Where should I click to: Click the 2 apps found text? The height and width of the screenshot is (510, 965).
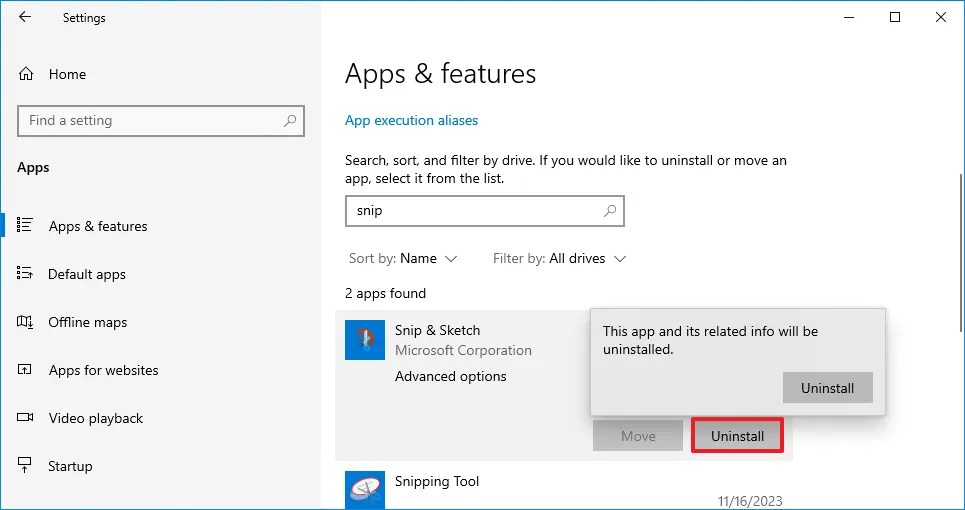(x=385, y=293)
